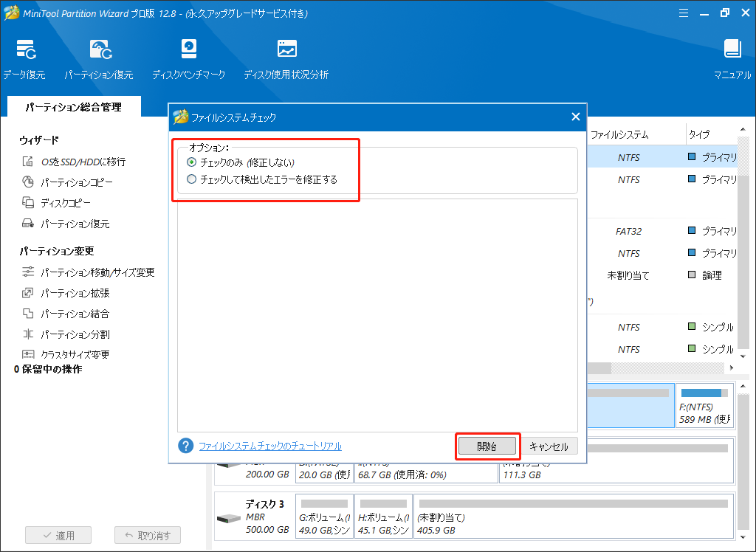Viewport: 756px width, 552px height.
Task: Open the ディスクベンチマーク tool
Action: pos(188,50)
